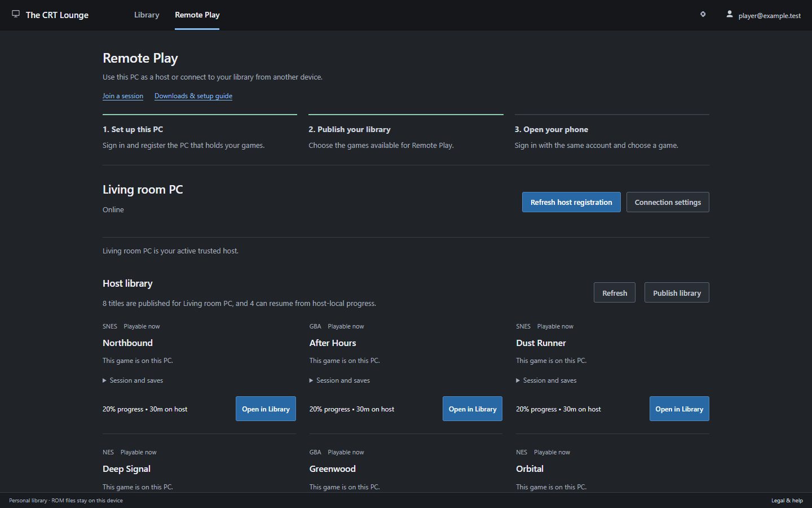Screen dimensions: 812x508
Task: Expand Session and saves for Dust Runner
Action: [x=546, y=380]
